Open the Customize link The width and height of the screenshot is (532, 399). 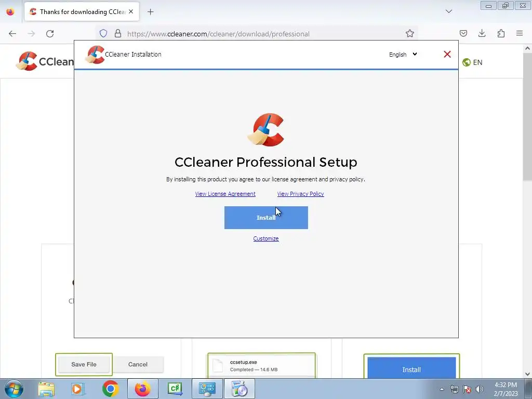(x=266, y=238)
